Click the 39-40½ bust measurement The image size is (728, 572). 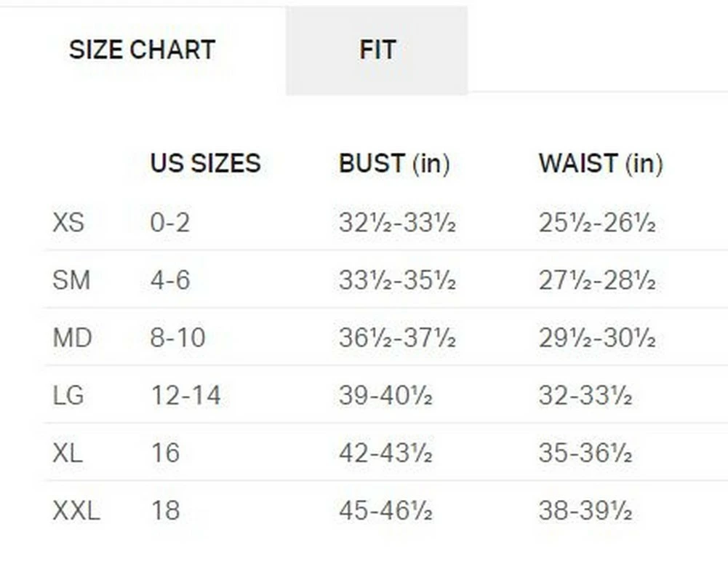click(x=385, y=396)
